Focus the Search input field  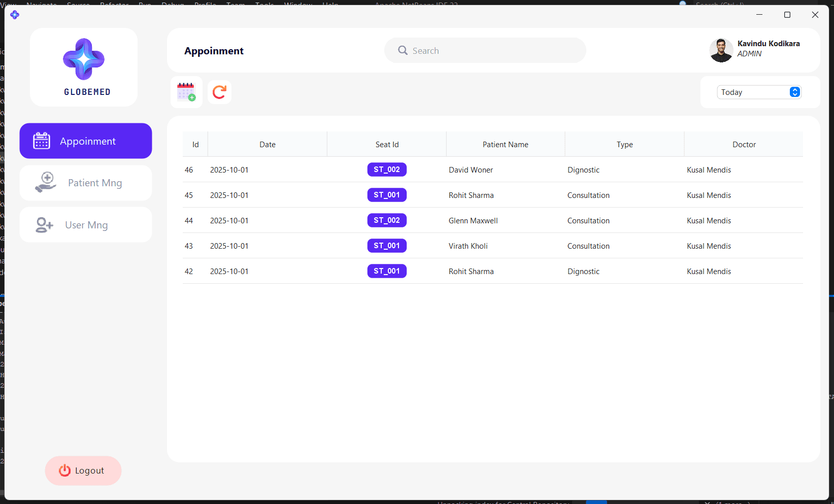tap(485, 50)
